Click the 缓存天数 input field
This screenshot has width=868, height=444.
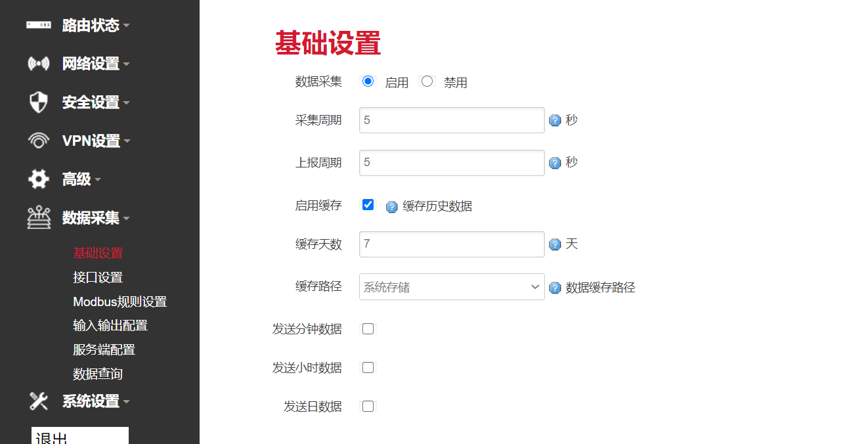452,244
